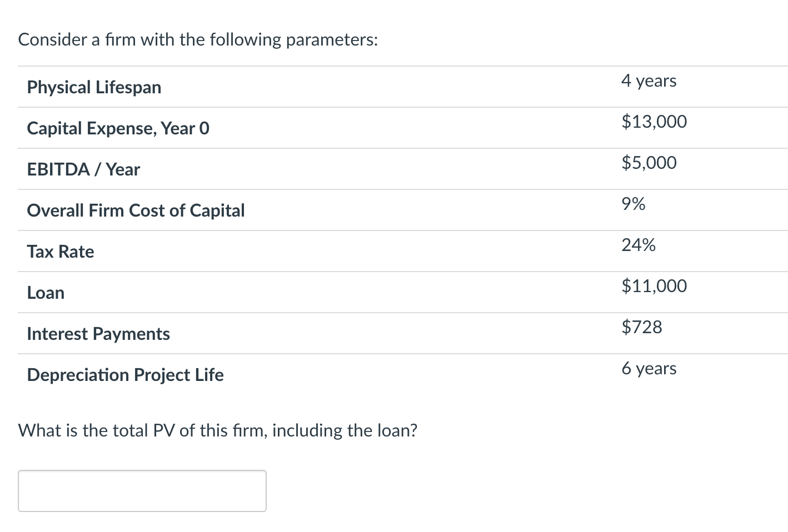This screenshot has height=532, width=788.
Task: Click the 6 years depreciation value
Action: (649, 368)
